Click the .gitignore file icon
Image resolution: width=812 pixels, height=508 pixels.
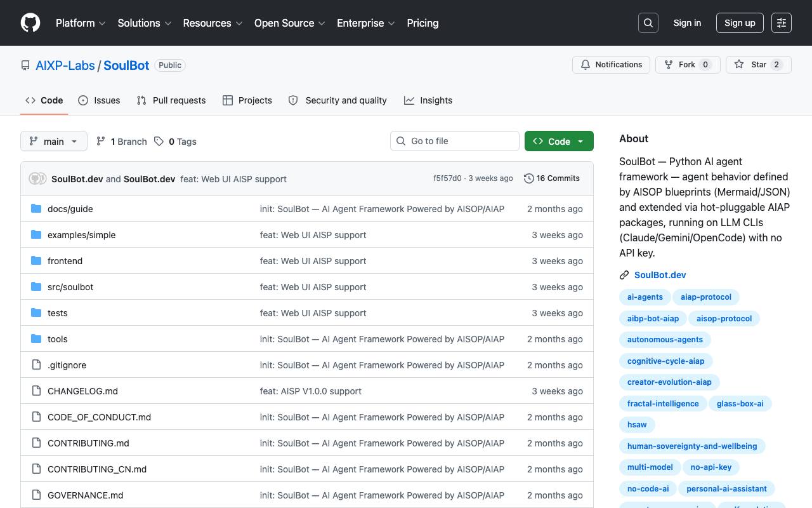pyautogui.click(x=36, y=365)
